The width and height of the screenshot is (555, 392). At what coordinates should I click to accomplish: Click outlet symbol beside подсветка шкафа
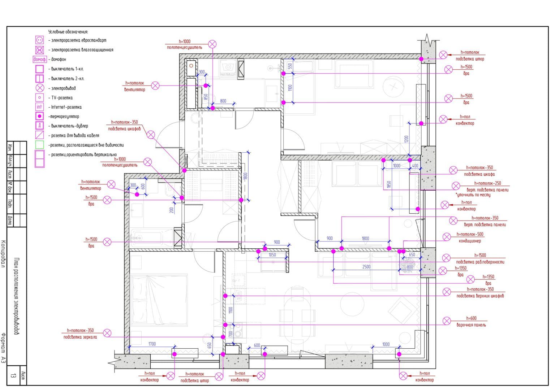453,170
